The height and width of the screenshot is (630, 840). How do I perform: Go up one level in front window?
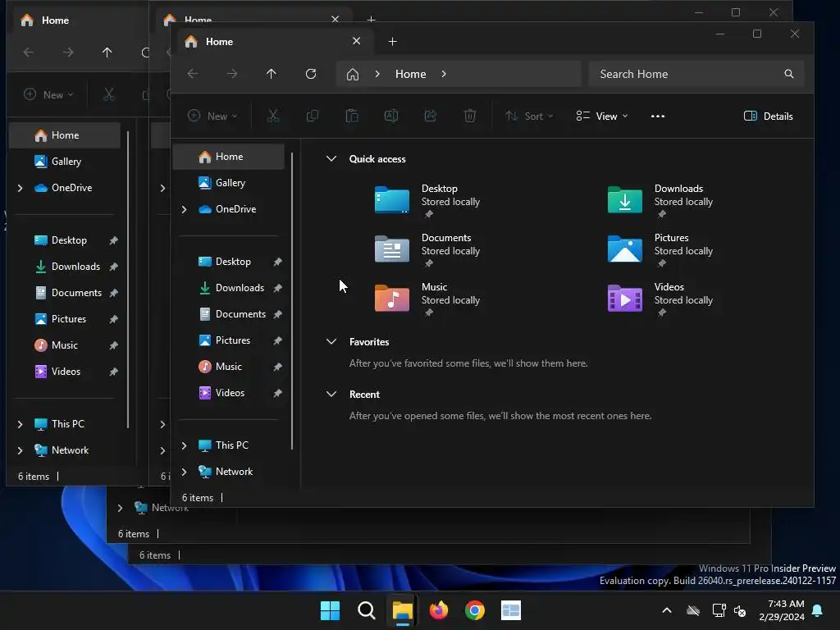click(x=272, y=74)
